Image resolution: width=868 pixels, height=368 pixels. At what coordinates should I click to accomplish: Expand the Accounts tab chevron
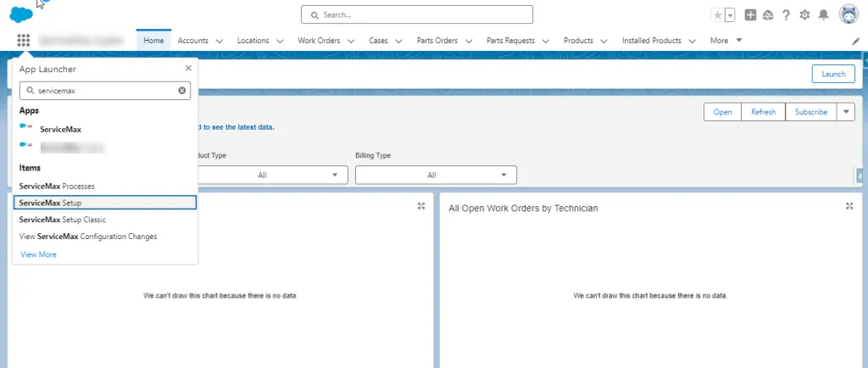[x=220, y=41]
